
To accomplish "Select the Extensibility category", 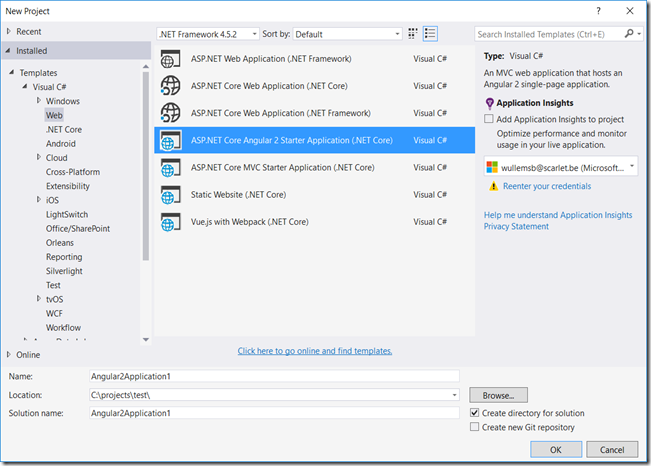I will click(x=68, y=186).
